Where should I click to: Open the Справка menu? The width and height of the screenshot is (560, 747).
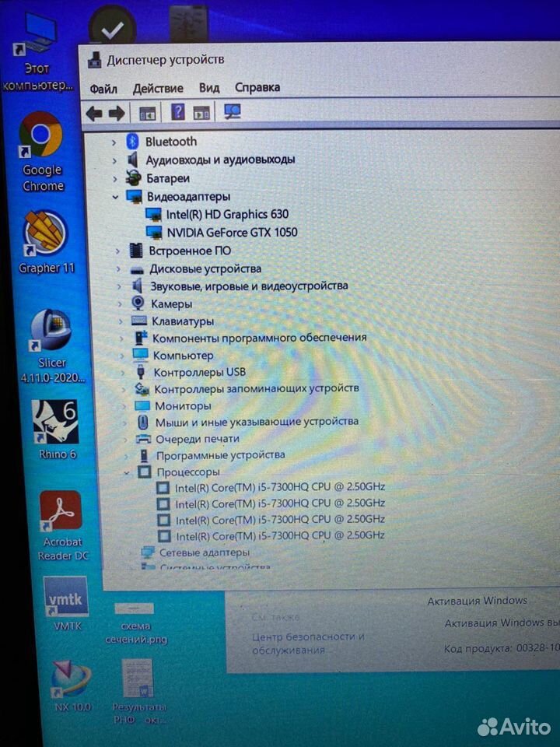257,87
